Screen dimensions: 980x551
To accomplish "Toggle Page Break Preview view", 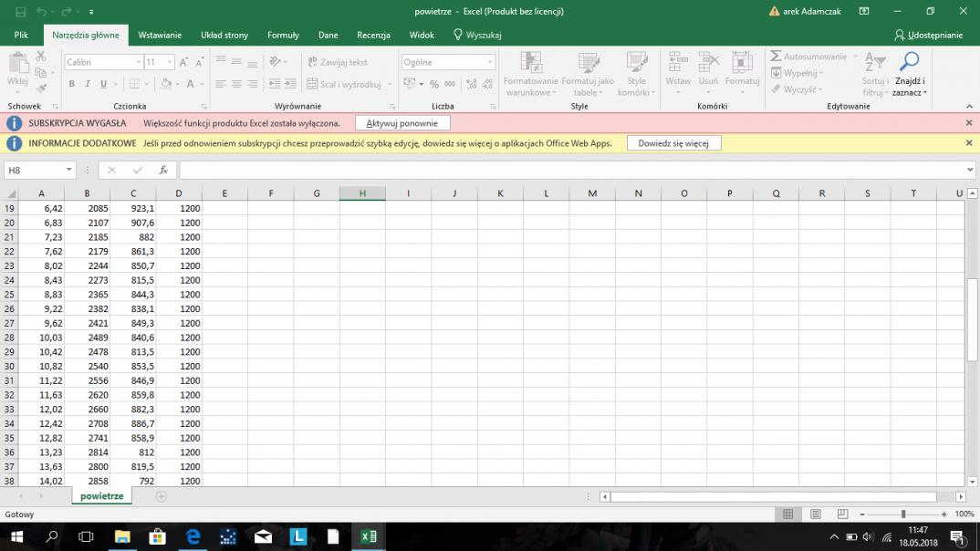I will pyautogui.click(x=842, y=515).
